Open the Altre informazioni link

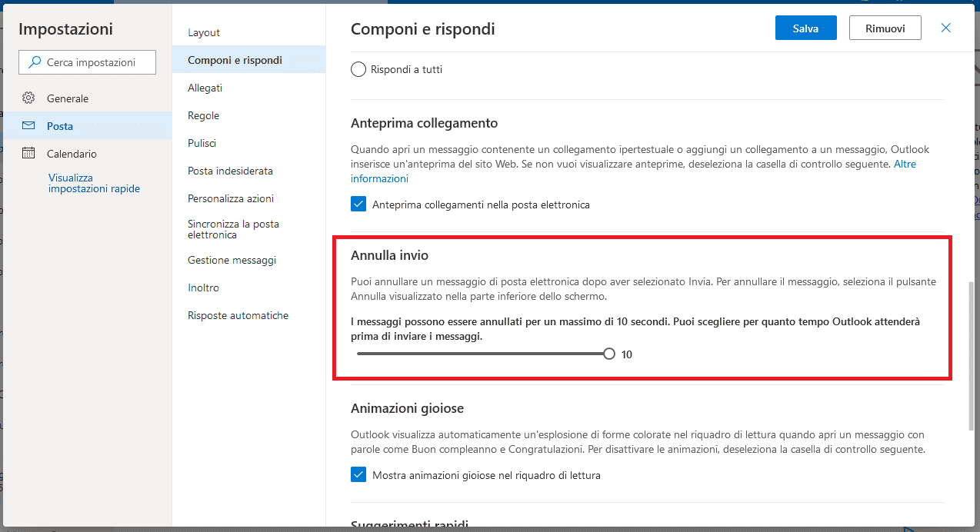[x=905, y=165]
